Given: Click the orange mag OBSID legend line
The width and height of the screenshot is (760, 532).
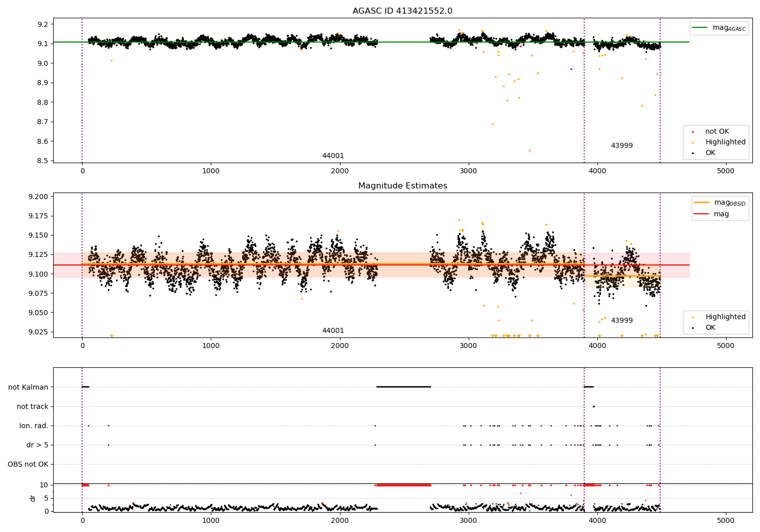Looking at the screenshot, I should [x=702, y=203].
